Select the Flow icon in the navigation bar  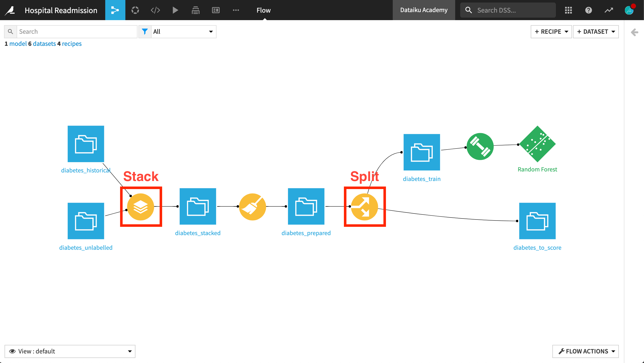(x=115, y=10)
